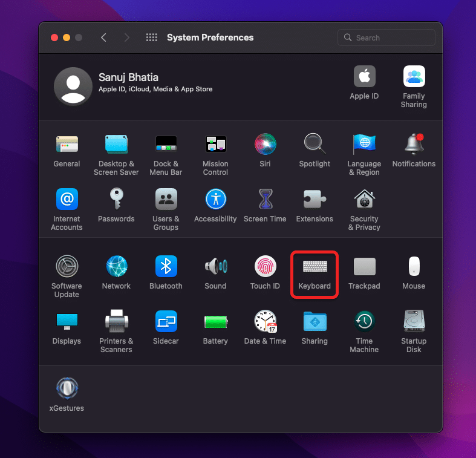Open the Notifications pane
Screen dimensions: 476x458
[414, 144]
